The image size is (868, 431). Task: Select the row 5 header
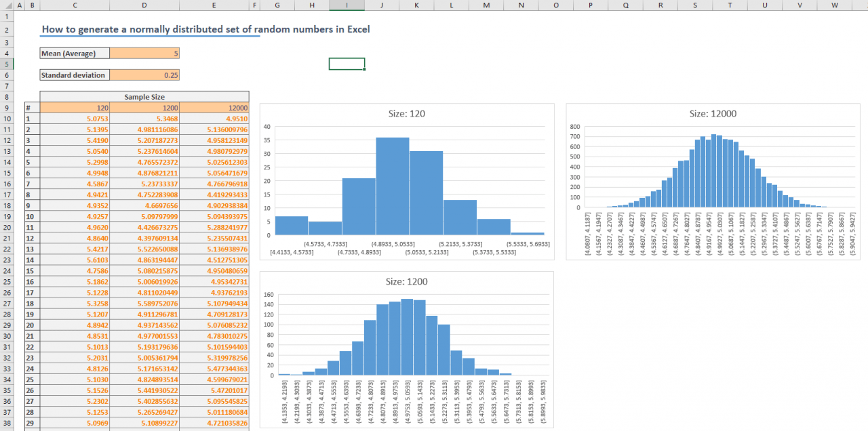(7, 64)
